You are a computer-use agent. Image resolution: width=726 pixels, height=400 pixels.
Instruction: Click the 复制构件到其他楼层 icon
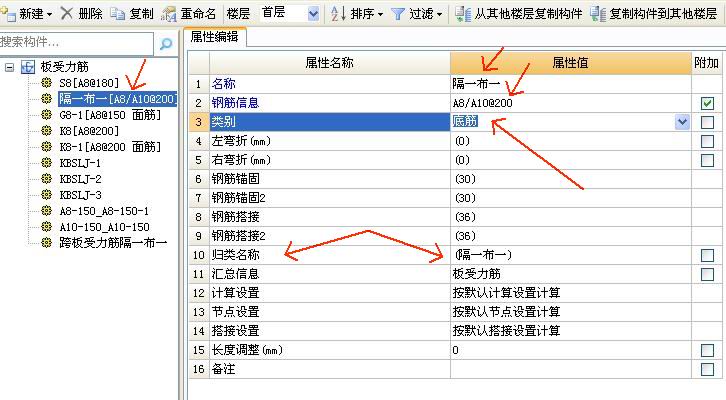(598, 14)
